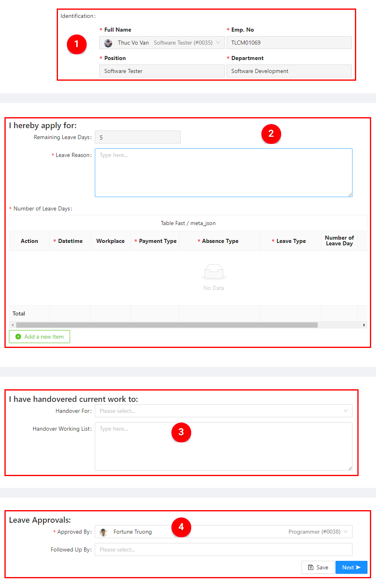Click the arrow icon on Next button

358,567
